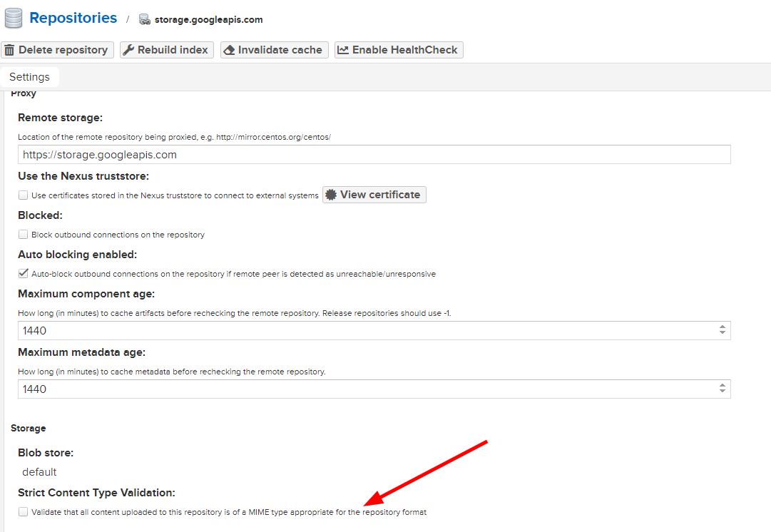Screen dimensions: 771x532
Task: Click the 'Maximum metadata age:' label
Action: [x=81, y=352]
